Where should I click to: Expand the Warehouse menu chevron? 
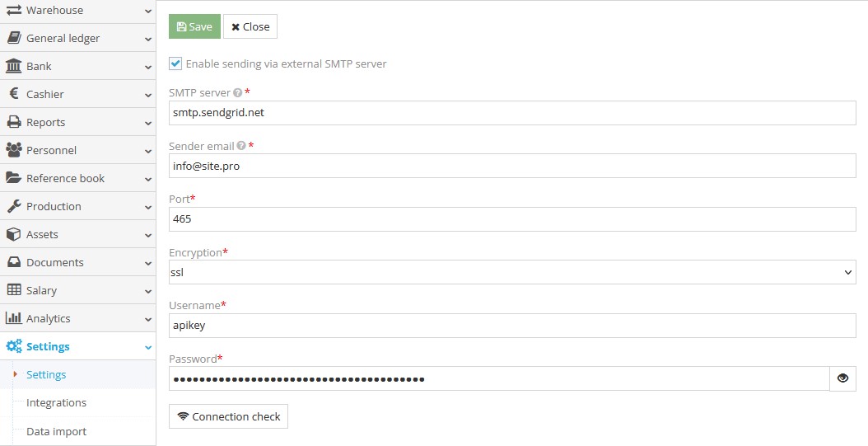coord(147,11)
